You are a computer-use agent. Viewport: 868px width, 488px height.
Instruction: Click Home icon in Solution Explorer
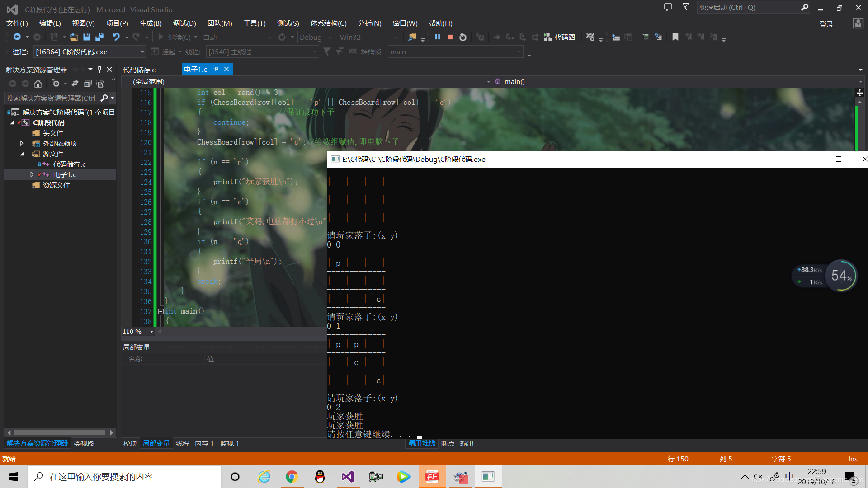38,84
